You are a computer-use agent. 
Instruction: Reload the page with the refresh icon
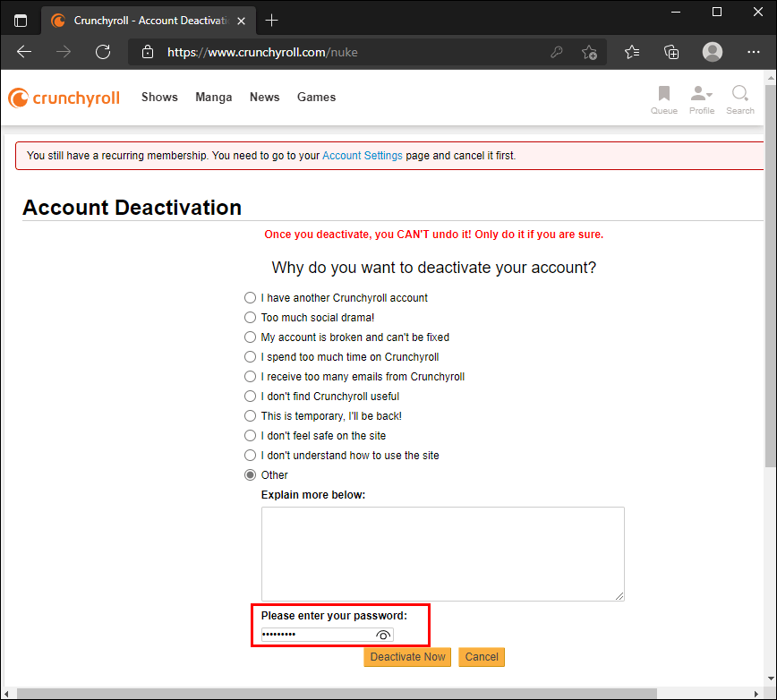(x=103, y=52)
